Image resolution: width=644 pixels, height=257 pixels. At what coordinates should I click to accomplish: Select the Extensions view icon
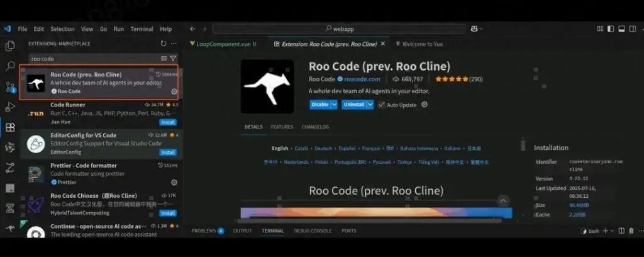point(10,127)
